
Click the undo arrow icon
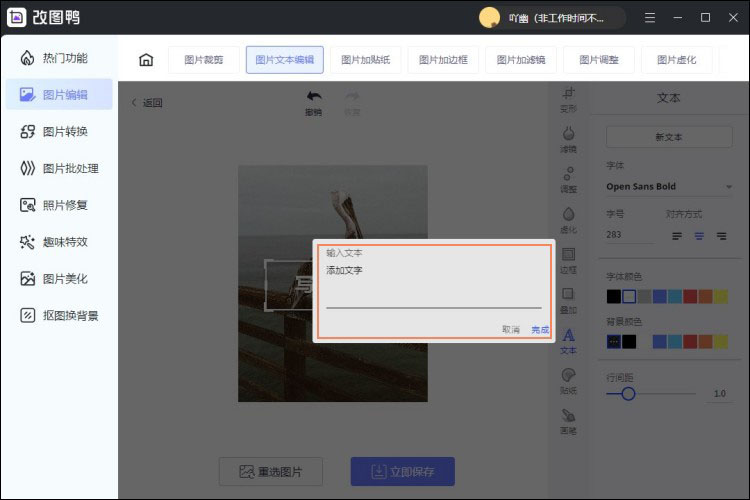(x=314, y=97)
